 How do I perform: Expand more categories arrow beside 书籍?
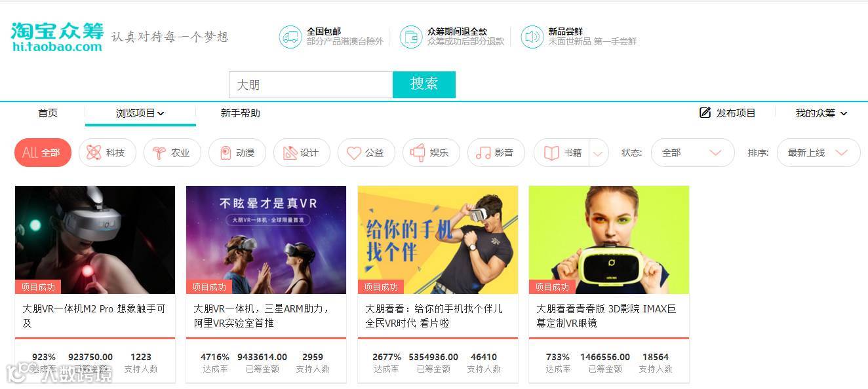tap(599, 153)
